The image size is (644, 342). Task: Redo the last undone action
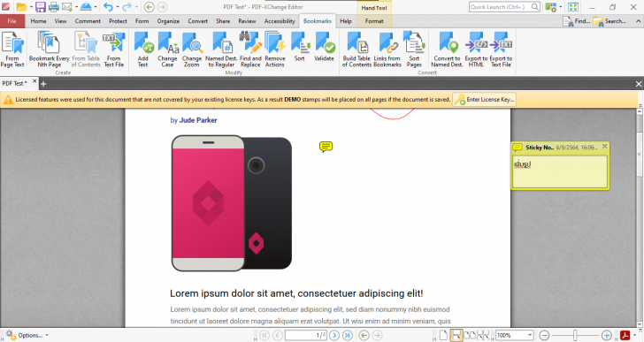pos(126,6)
